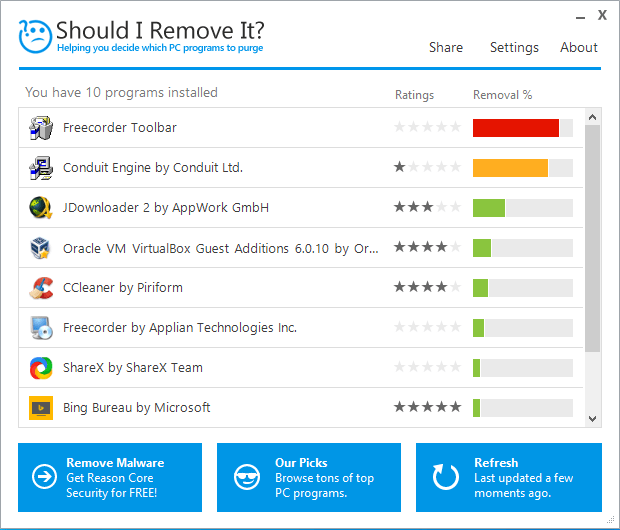620x530 pixels.
Task: Click the star rating for CCleaner
Action: (428, 288)
